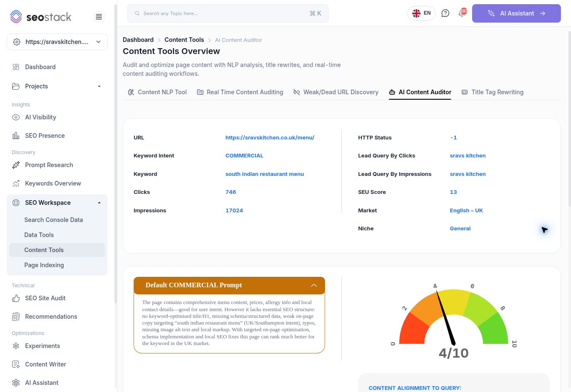This screenshot has width=571, height=392.
Task: Click the seostack logo icon
Action: [x=16, y=17]
